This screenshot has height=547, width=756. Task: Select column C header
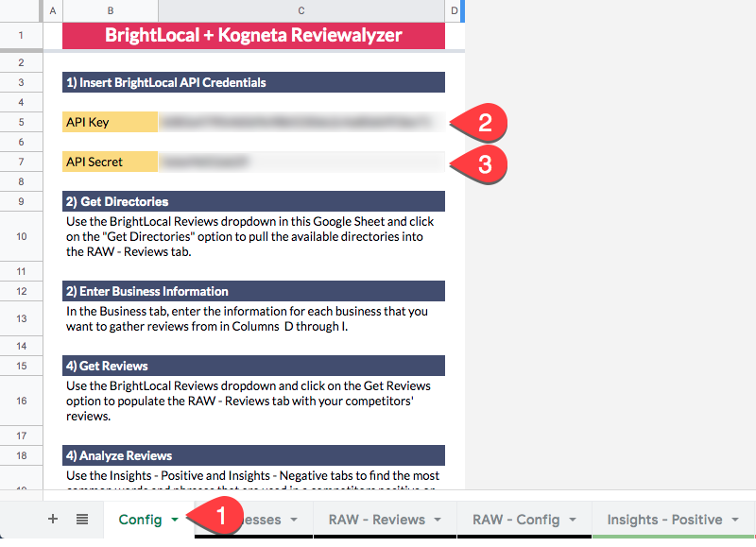(x=301, y=10)
